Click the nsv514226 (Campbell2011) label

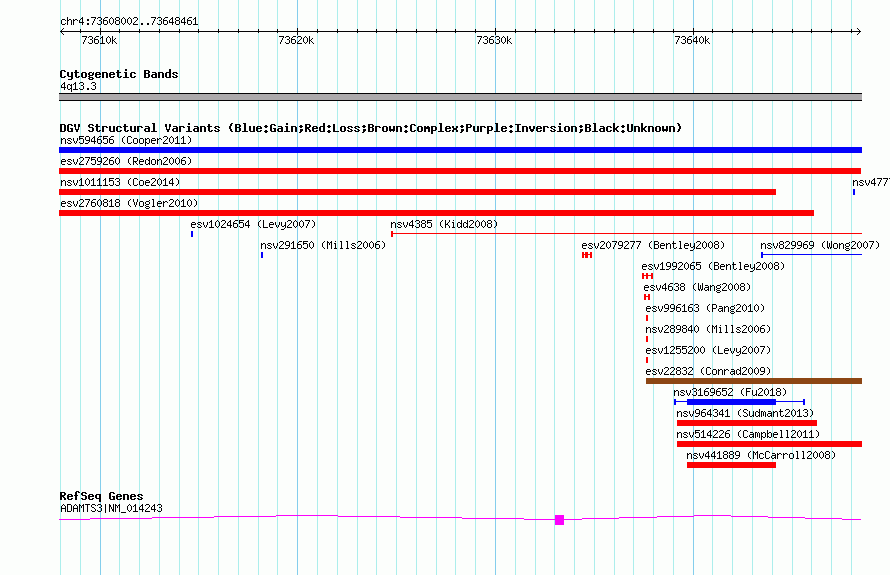pyautogui.click(x=748, y=434)
